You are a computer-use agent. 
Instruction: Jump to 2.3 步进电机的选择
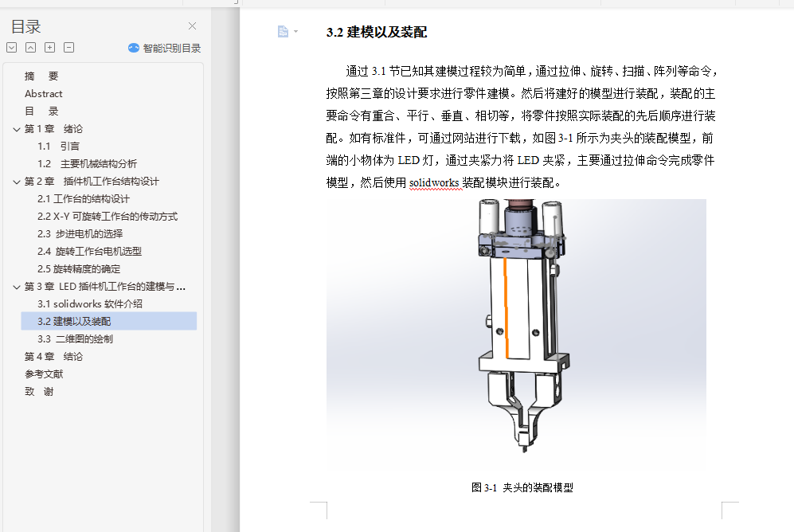80,234
